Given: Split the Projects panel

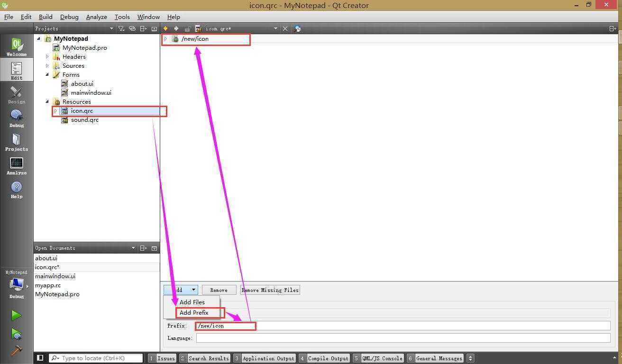Looking at the screenshot, I should click(x=143, y=28).
